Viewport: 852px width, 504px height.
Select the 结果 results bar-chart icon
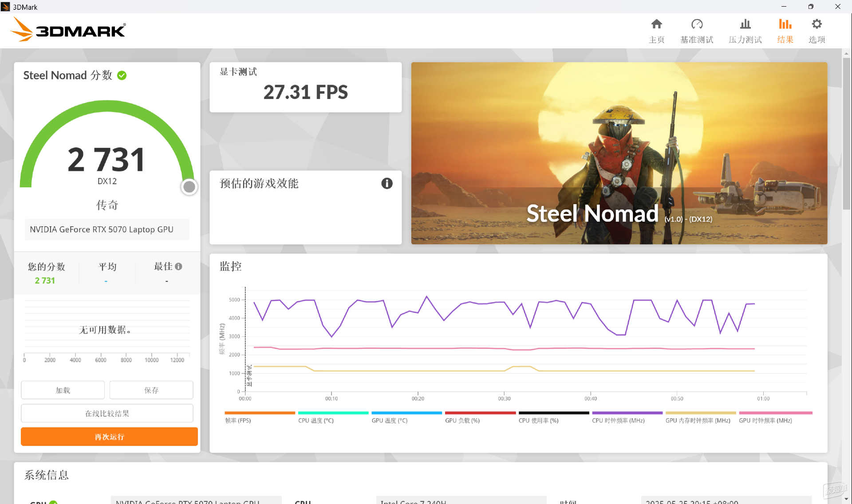point(785,24)
